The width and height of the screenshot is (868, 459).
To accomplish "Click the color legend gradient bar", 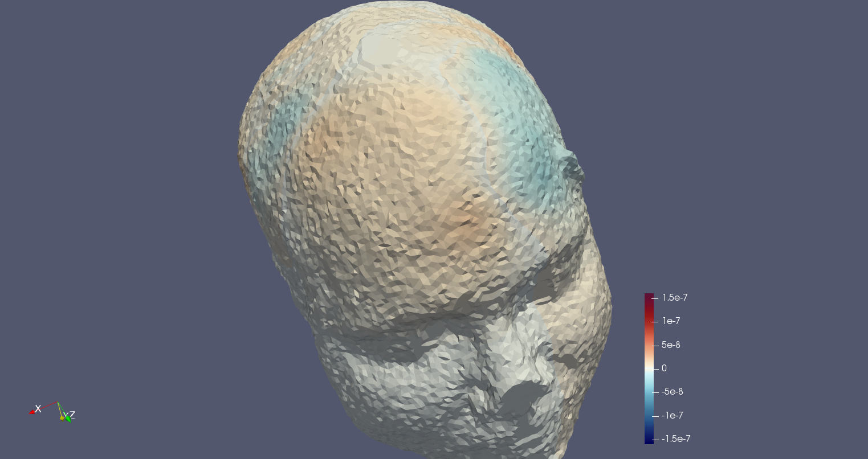I will pyautogui.click(x=649, y=368).
